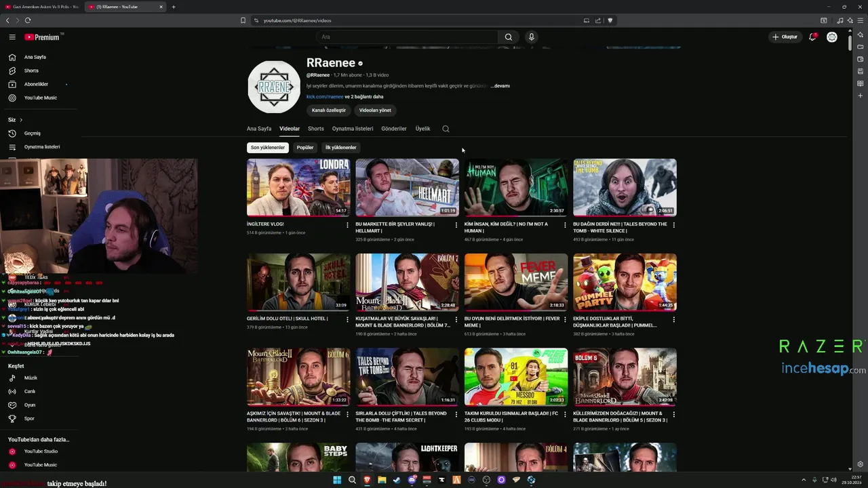Show hidden system tray icons chevron
868x488 pixels.
pyautogui.click(x=804, y=480)
